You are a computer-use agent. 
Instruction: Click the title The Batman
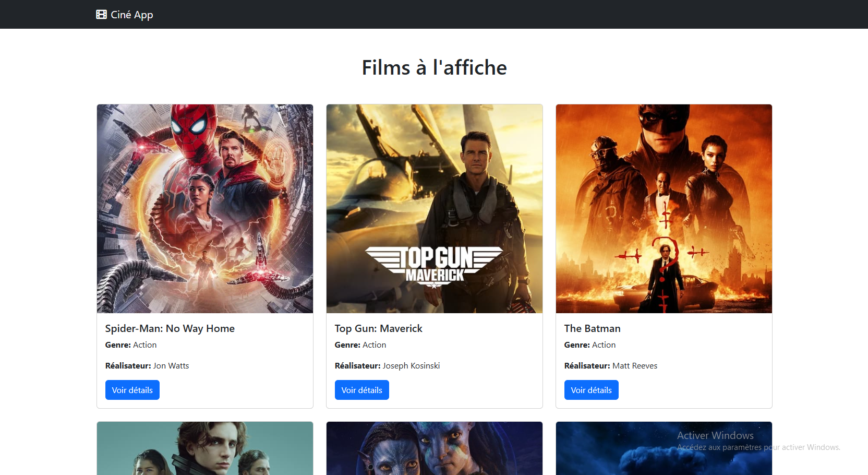[593, 328]
